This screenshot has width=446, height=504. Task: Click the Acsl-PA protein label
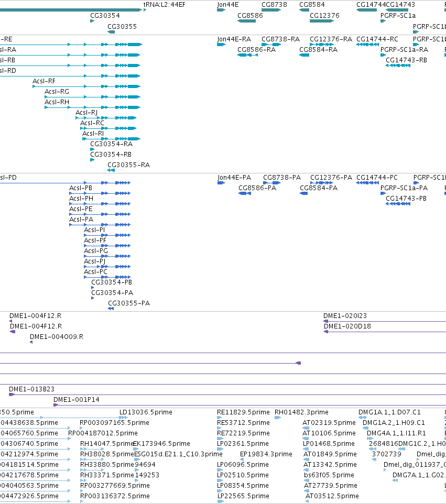coord(81,219)
